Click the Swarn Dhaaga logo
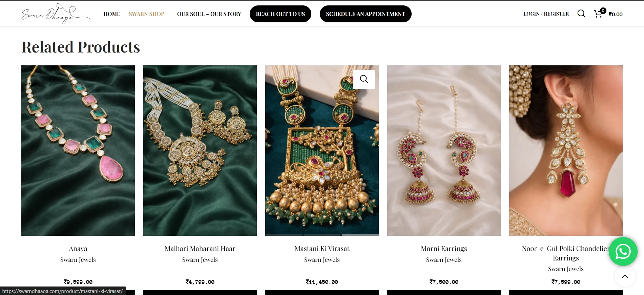The height and width of the screenshot is (295, 644). (x=56, y=14)
